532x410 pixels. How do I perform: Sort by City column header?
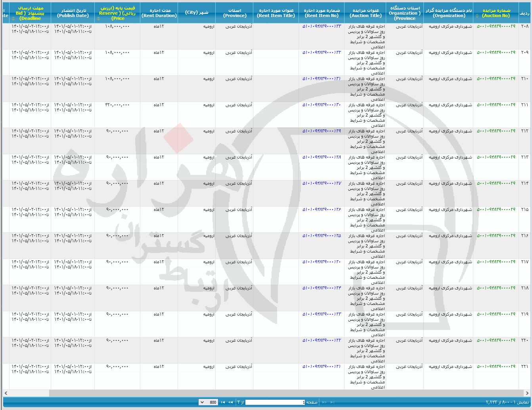click(x=197, y=13)
